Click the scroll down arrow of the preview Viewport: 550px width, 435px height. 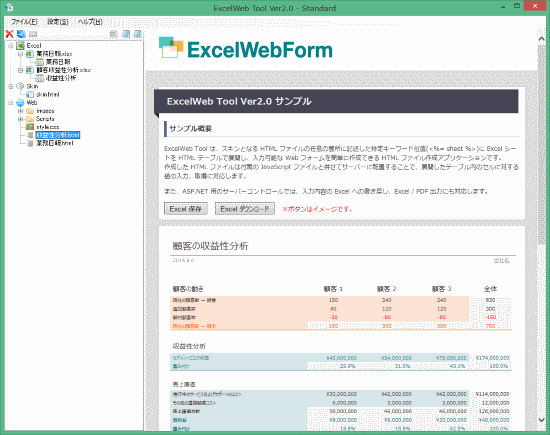coord(542,420)
